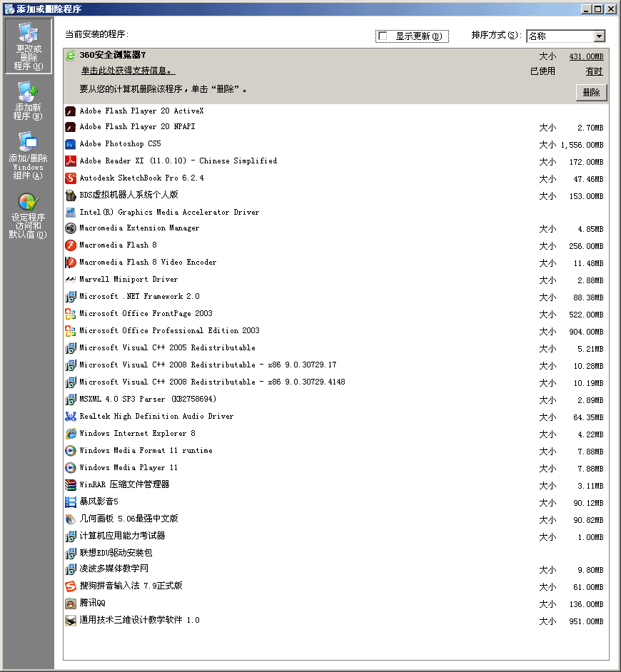621x672 pixels.
Task: Click the Autodesk SketchBook Pro icon
Action: pos(71,178)
